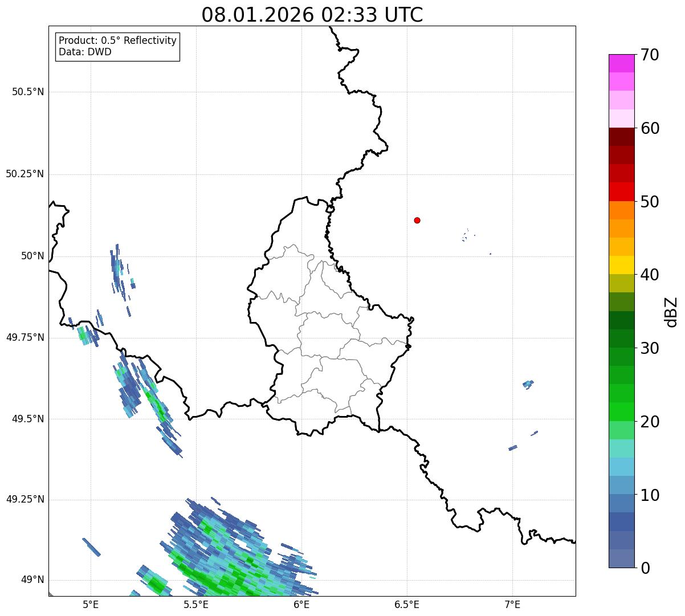The width and height of the screenshot is (685, 616).
Task: Click the "5.5°E" longitude label
Action: pos(196,604)
